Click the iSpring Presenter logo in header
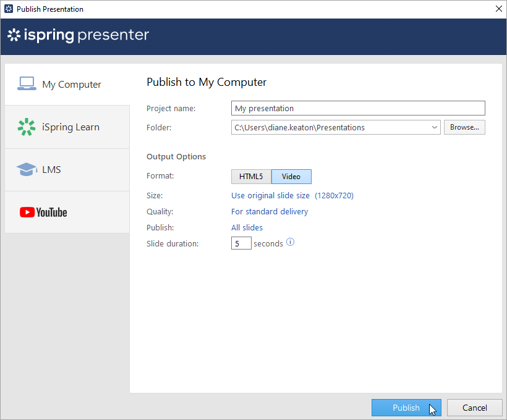Viewport: 507px width, 420px height. tap(78, 35)
